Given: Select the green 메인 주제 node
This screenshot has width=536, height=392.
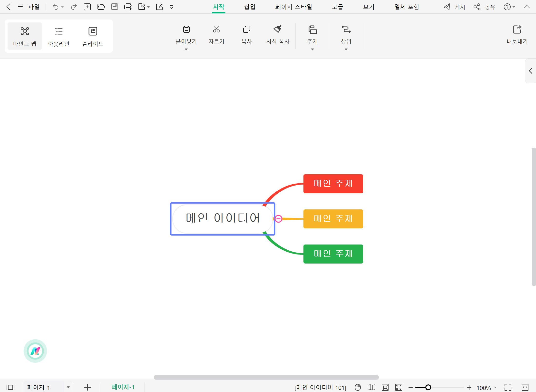Looking at the screenshot, I should point(333,254).
